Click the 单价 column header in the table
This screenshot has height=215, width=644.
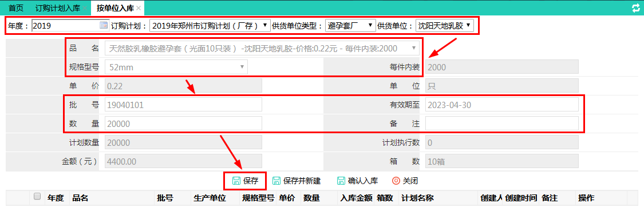287,198
